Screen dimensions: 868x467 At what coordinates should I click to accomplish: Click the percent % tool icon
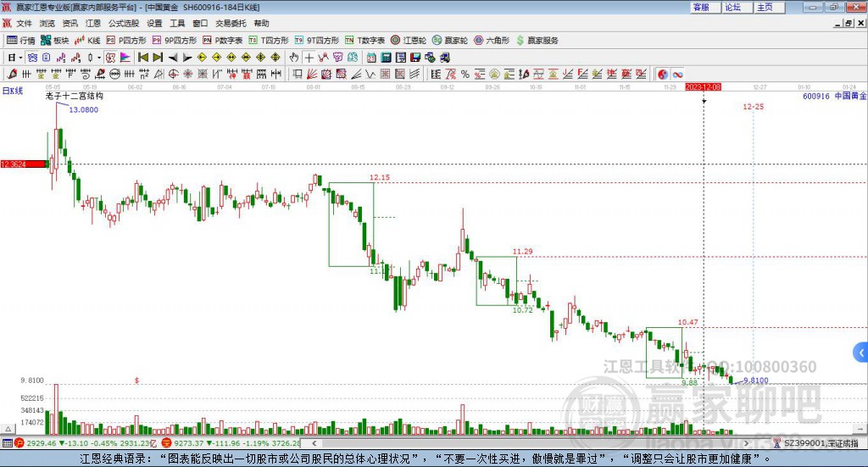click(465, 74)
